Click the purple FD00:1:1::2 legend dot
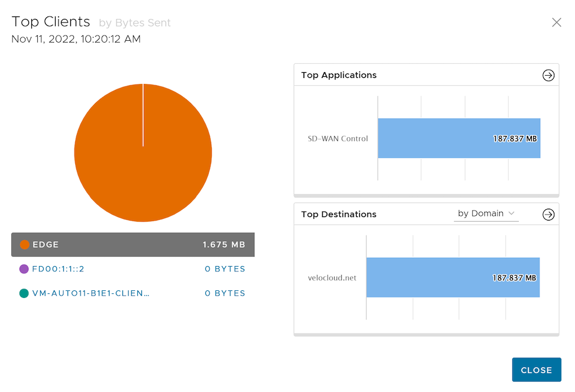 point(24,269)
